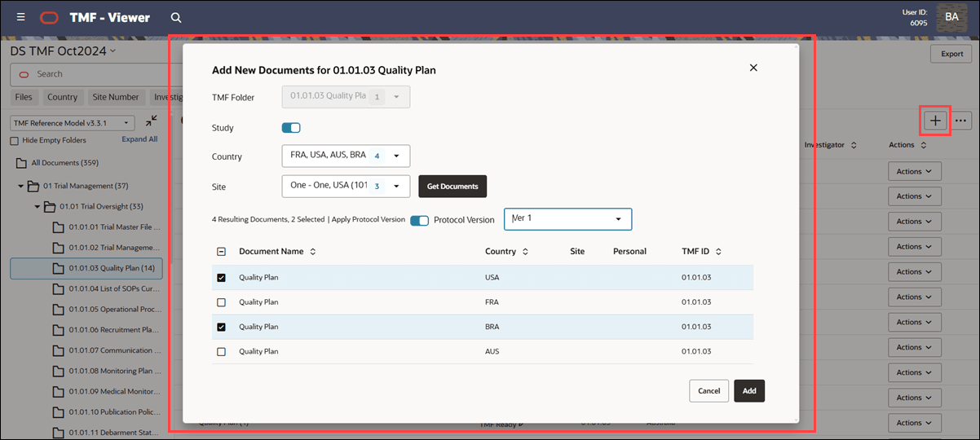Sort background Investigator column
The width and height of the screenshot is (980, 440).
pos(854,145)
